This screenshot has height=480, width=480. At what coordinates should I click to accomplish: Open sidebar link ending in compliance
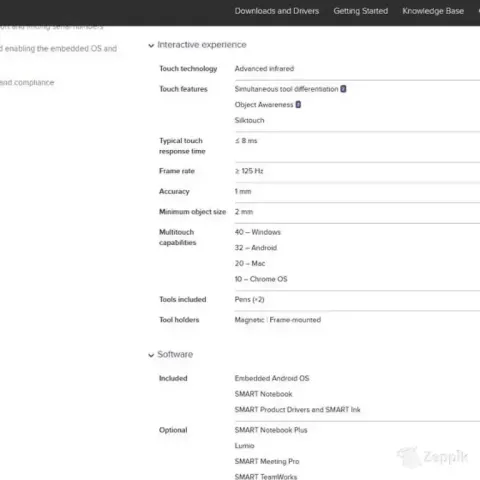click(27, 83)
